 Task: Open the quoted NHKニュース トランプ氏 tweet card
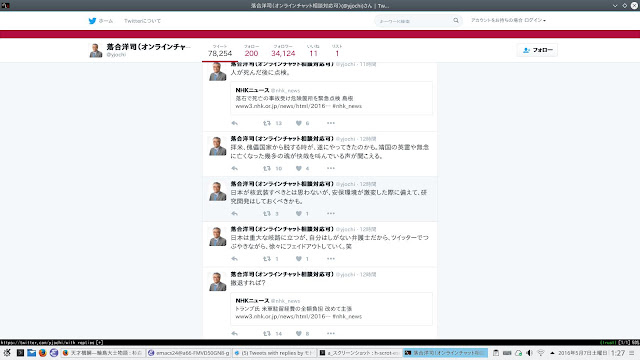[331, 309]
